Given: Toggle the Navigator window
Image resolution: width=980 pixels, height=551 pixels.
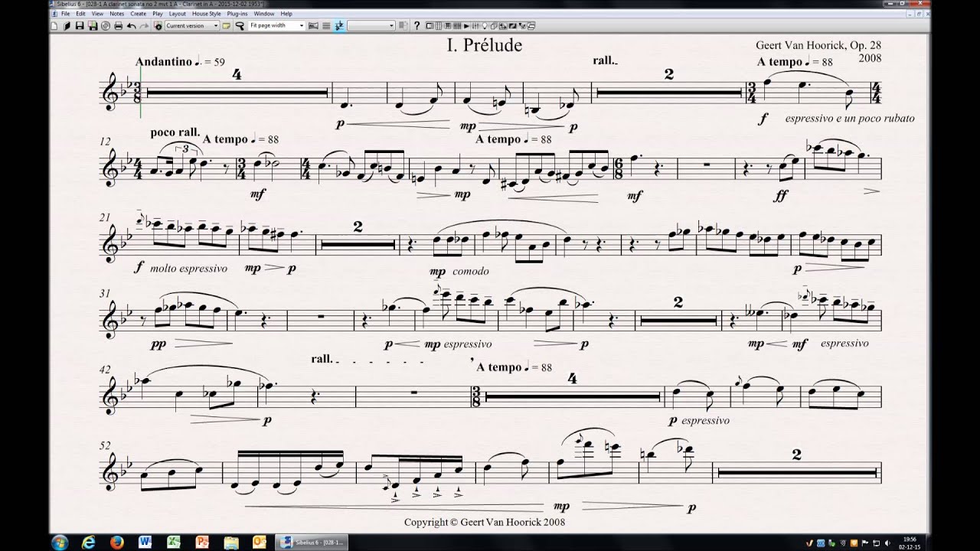Looking at the screenshot, I should coord(430,25).
